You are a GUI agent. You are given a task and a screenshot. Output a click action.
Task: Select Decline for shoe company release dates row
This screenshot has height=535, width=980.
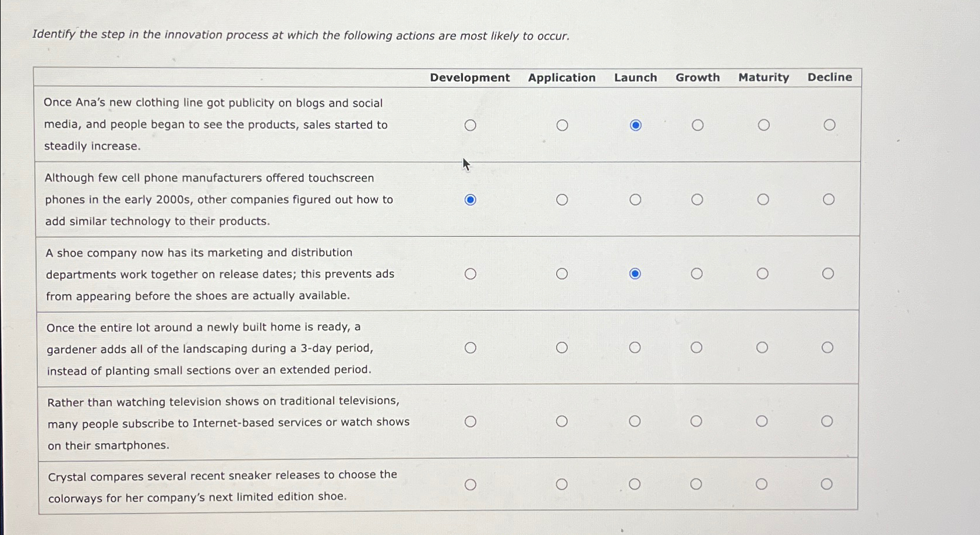point(828,274)
